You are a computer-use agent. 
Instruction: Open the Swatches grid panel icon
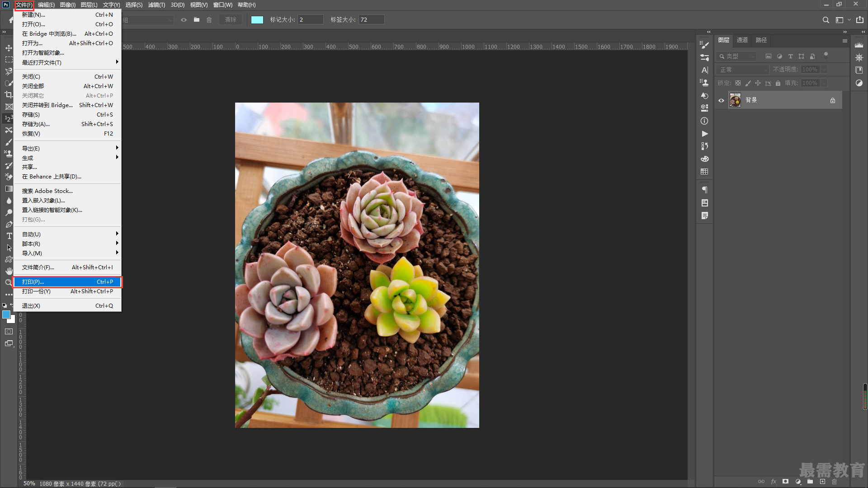(704, 172)
